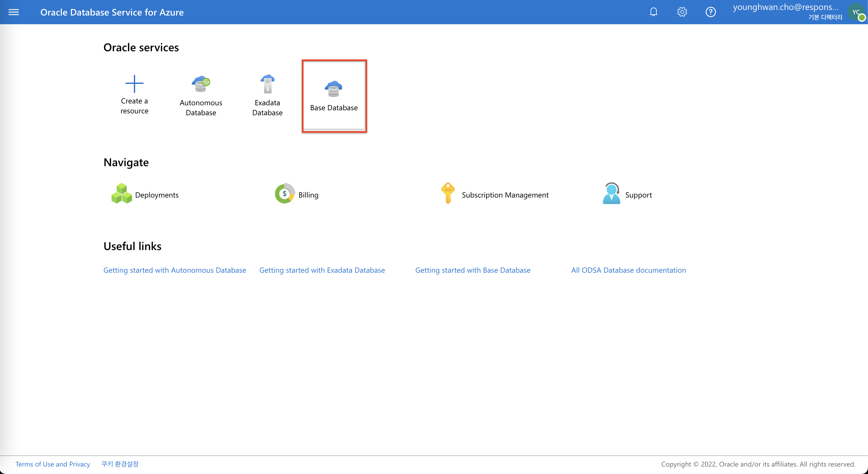The width and height of the screenshot is (868, 474).
Task: Open Getting started with Base Database link
Action: click(473, 270)
